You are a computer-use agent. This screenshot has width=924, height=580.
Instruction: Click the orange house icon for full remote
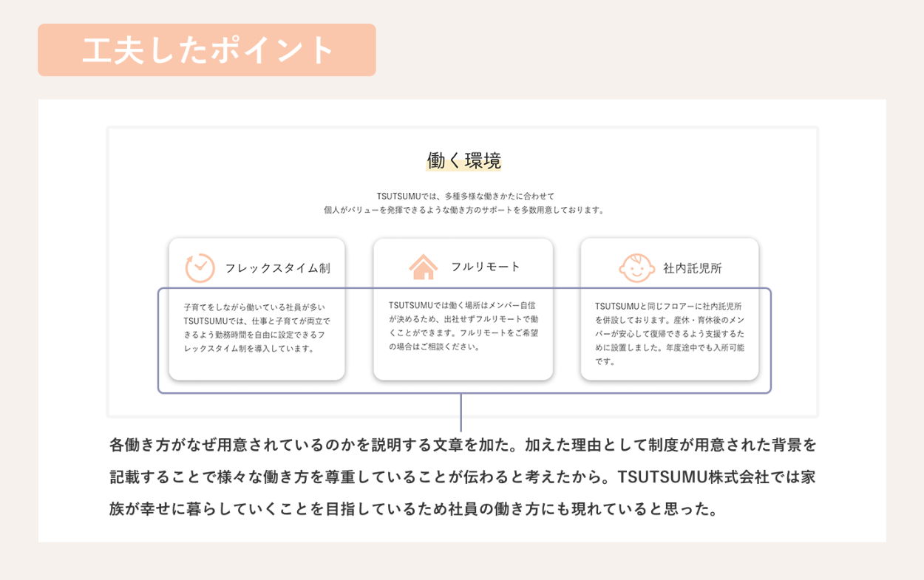(x=424, y=267)
